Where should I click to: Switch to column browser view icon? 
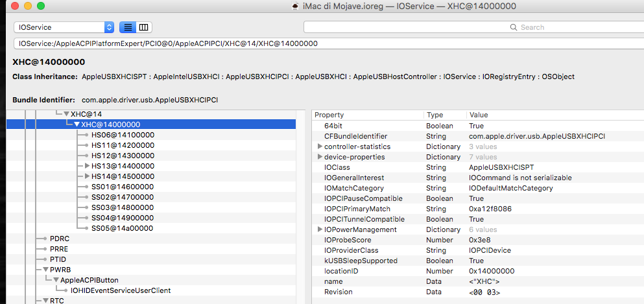[x=144, y=27]
